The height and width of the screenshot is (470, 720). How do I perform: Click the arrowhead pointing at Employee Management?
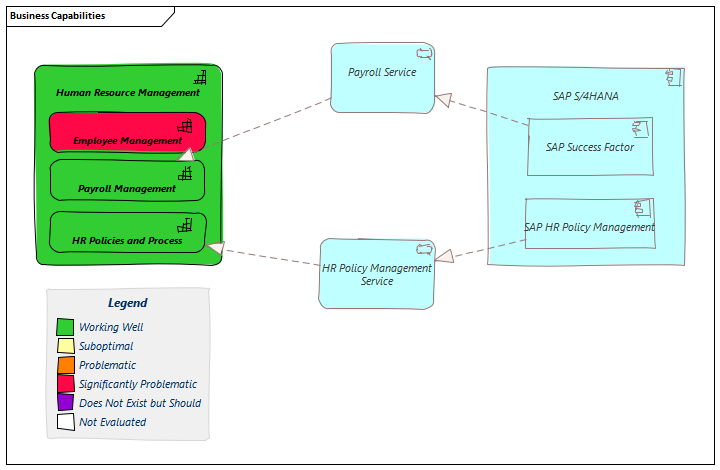pyautogui.click(x=186, y=155)
